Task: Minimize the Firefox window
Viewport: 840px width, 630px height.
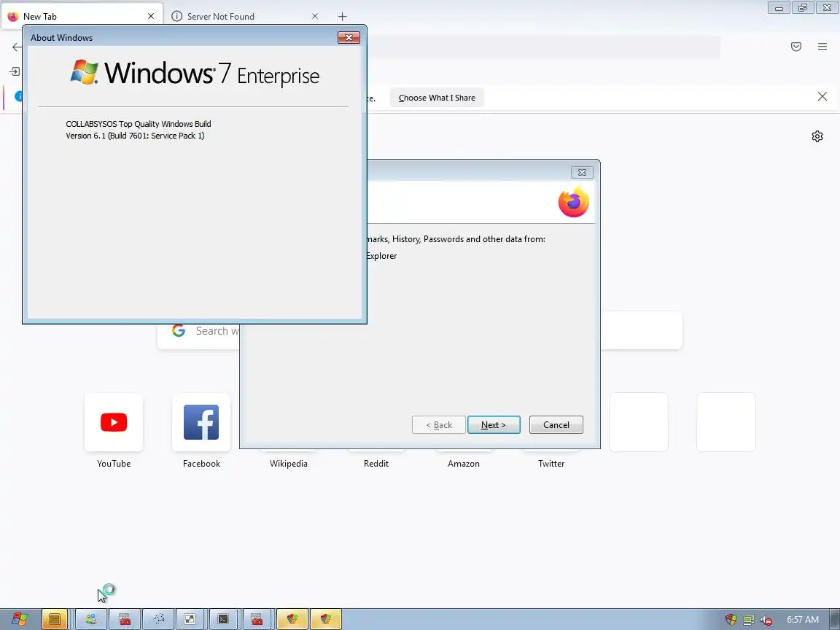Action: pos(779,7)
